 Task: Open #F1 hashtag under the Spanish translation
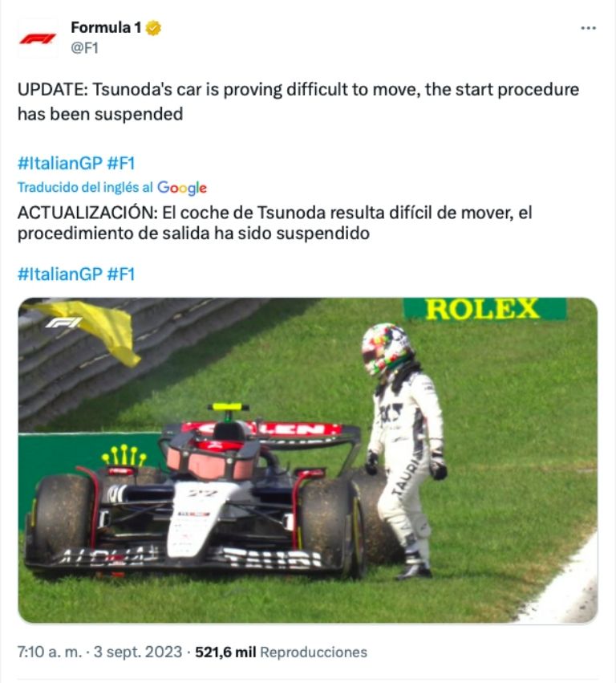120,274
